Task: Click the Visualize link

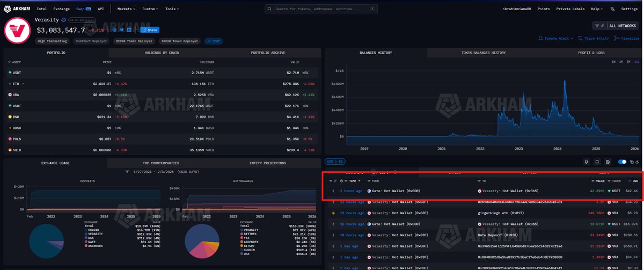Action: point(627,38)
